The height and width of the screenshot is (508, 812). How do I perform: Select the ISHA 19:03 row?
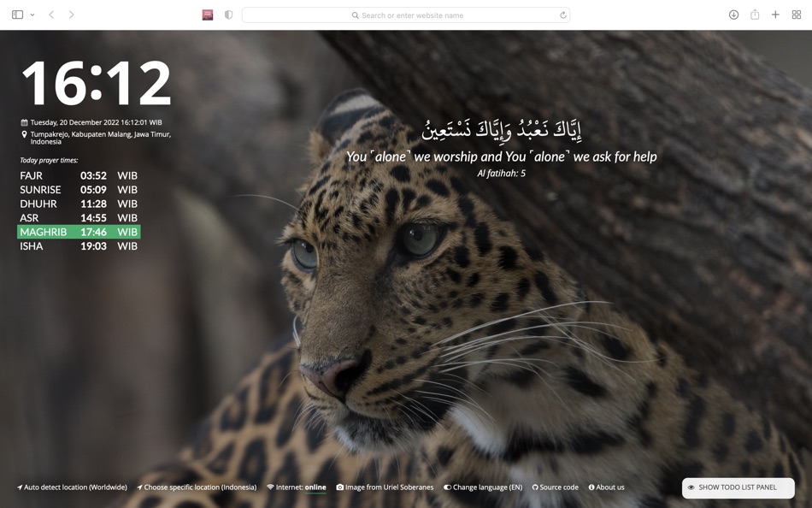point(79,245)
